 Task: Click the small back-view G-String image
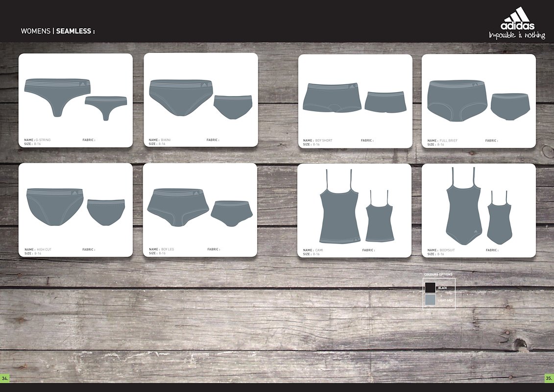[106, 106]
